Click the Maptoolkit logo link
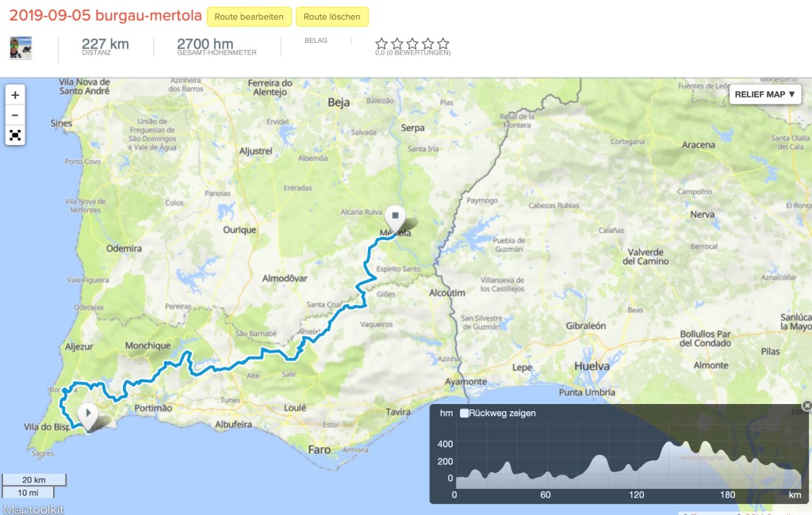812x515 pixels. 33,509
